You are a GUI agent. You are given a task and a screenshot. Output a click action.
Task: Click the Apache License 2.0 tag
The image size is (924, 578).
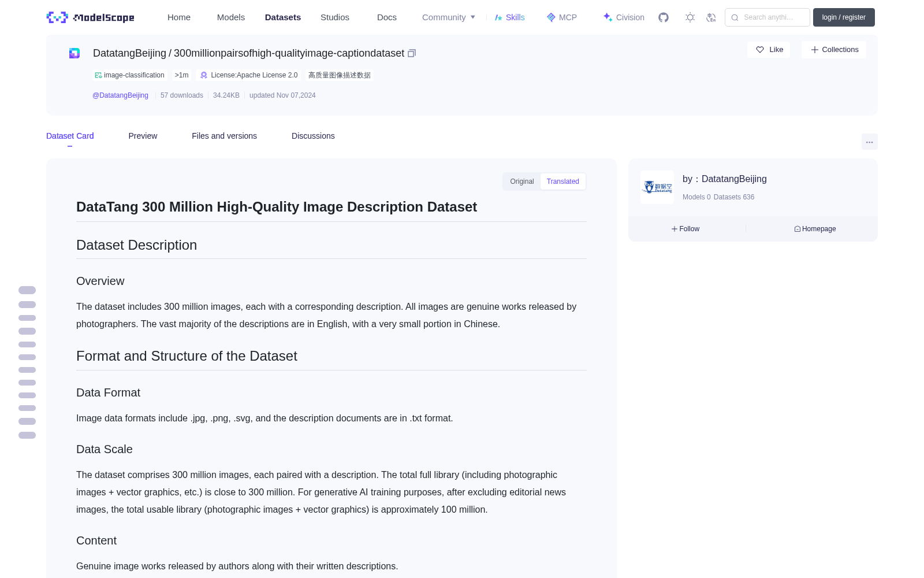pyautogui.click(x=248, y=75)
